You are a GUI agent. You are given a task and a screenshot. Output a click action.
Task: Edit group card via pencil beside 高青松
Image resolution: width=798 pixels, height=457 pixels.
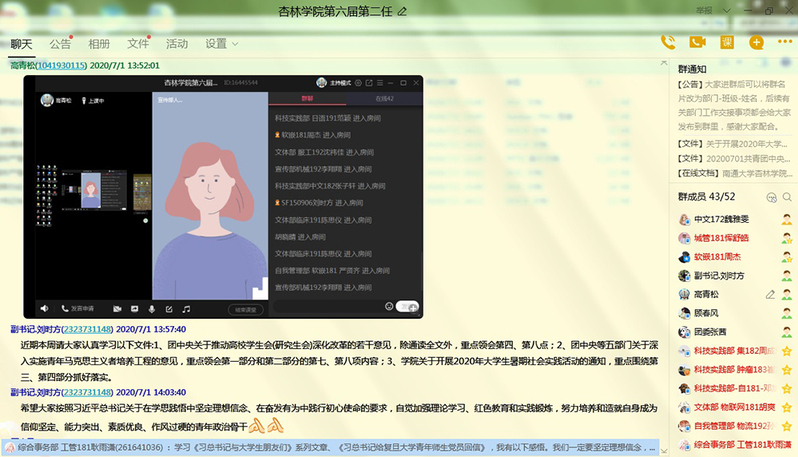(771, 294)
